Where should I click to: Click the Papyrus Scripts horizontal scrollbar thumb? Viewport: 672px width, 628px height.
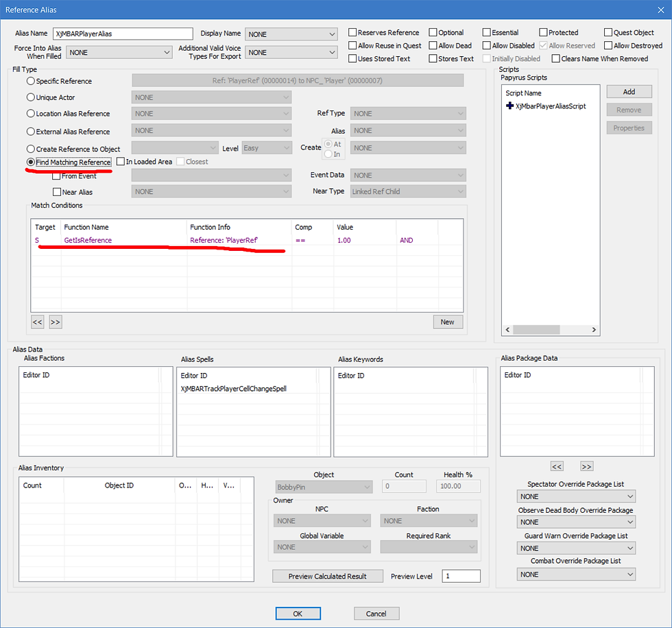pos(536,329)
